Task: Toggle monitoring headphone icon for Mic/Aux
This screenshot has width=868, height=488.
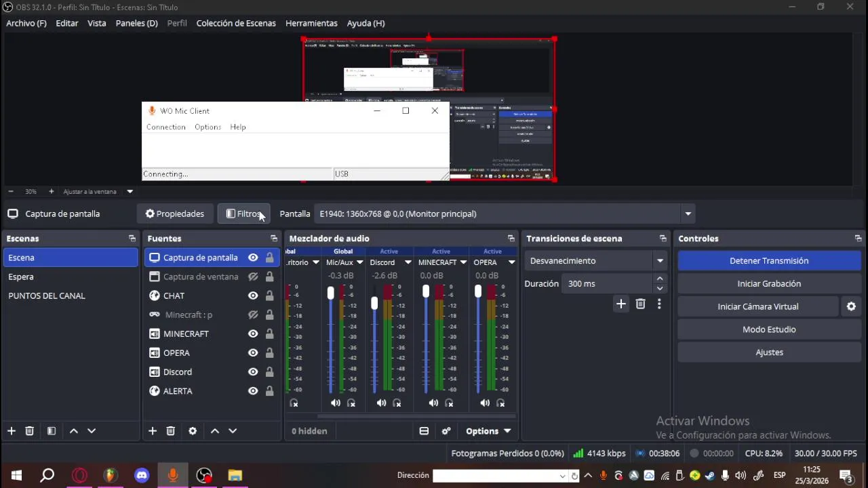Action: 351,403
